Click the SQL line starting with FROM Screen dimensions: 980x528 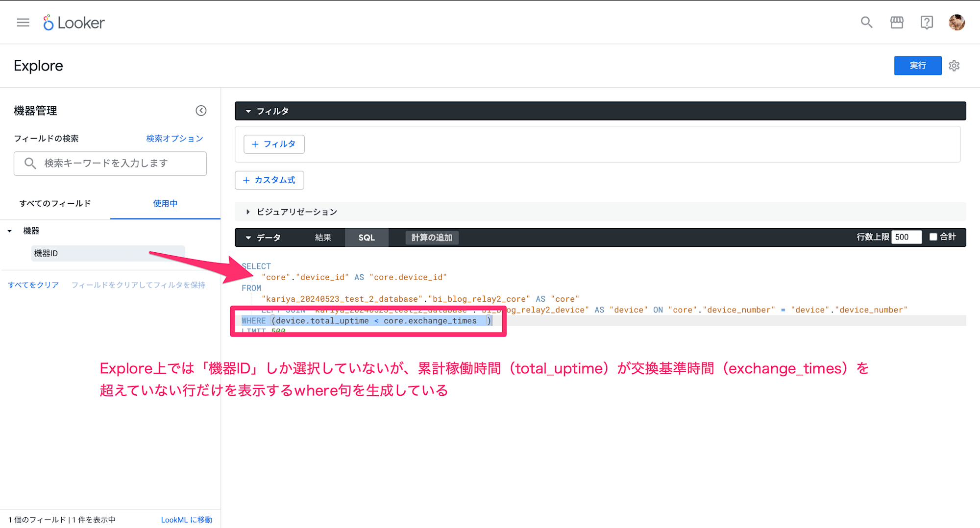pos(251,288)
